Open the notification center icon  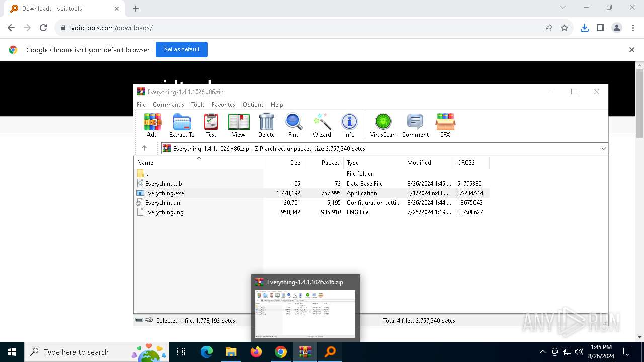click(627, 352)
